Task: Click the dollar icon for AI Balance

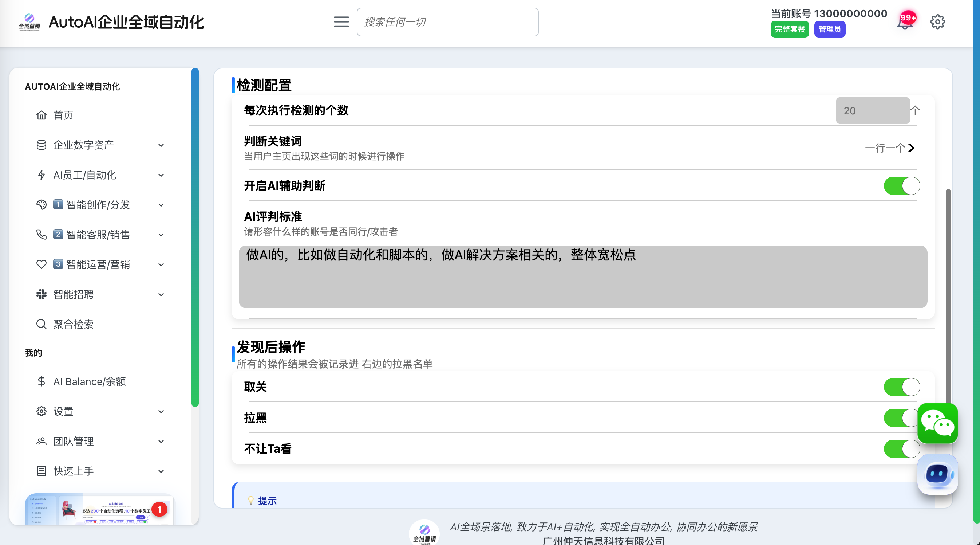Action: tap(41, 381)
